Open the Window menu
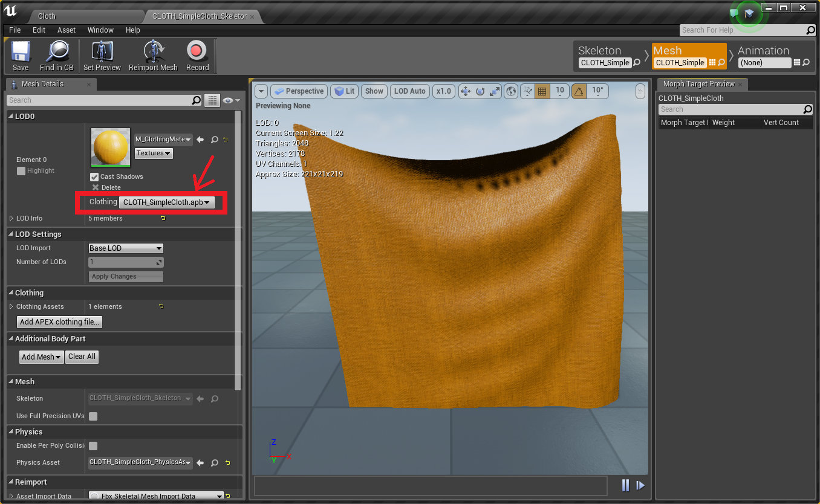The width and height of the screenshot is (820, 504). pyautogui.click(x=100, y=30)
